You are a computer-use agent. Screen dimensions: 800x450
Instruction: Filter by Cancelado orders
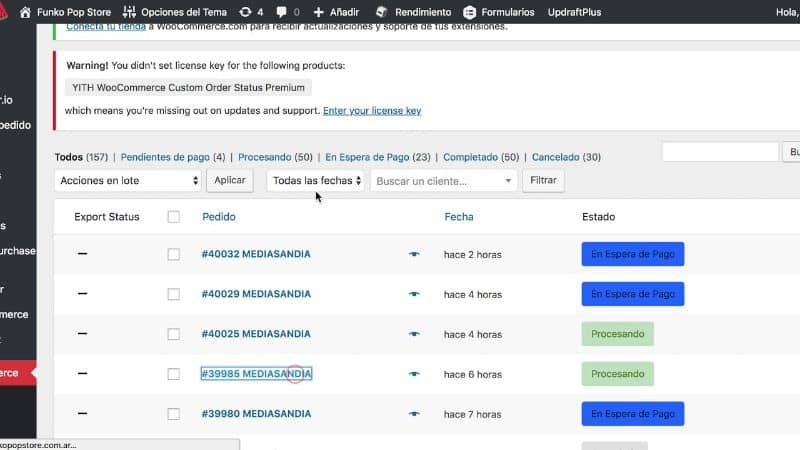click(555, 157)
